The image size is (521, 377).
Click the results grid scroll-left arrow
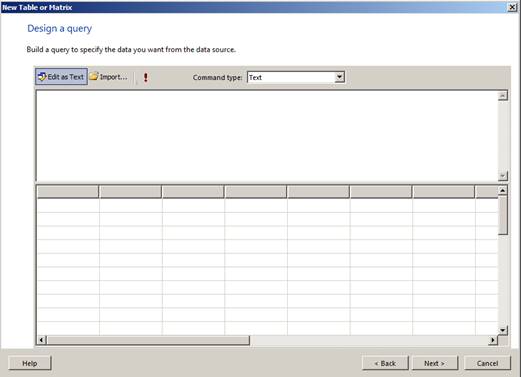(x=41, y=340)
